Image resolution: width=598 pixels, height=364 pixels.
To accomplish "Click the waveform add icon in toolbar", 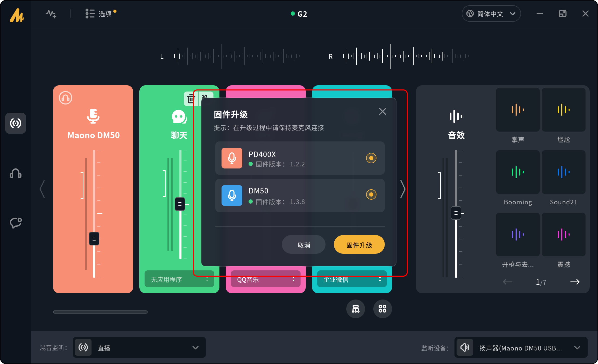I will coord(51,14).
